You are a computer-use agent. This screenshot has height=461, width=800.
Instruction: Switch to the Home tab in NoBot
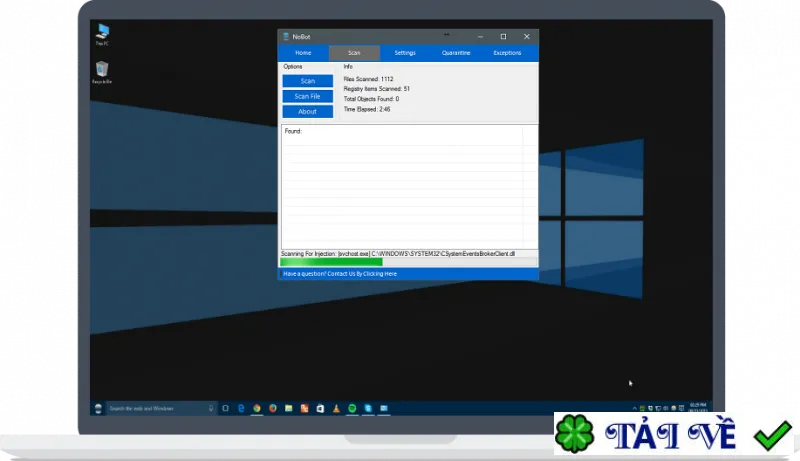click(x=303, y=53)
